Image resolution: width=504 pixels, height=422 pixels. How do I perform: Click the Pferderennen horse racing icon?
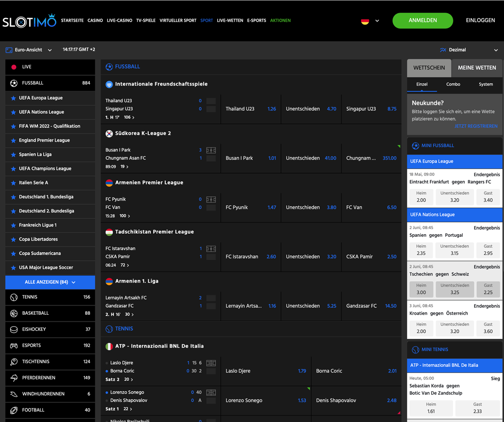(14, 378)
